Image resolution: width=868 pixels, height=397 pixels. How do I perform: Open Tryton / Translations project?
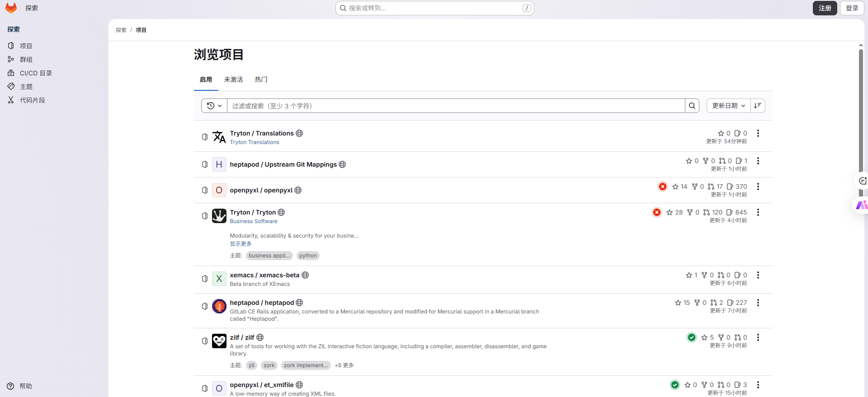coord(262,133)
